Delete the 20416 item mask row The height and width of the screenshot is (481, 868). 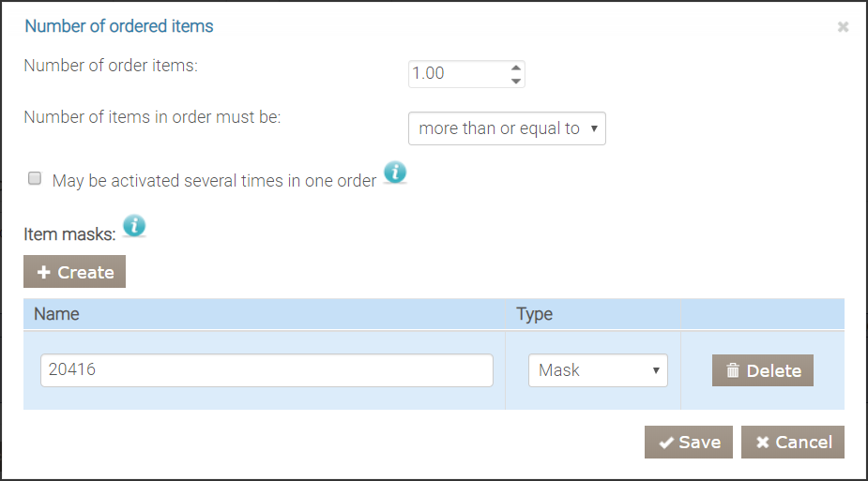(762, 370)
